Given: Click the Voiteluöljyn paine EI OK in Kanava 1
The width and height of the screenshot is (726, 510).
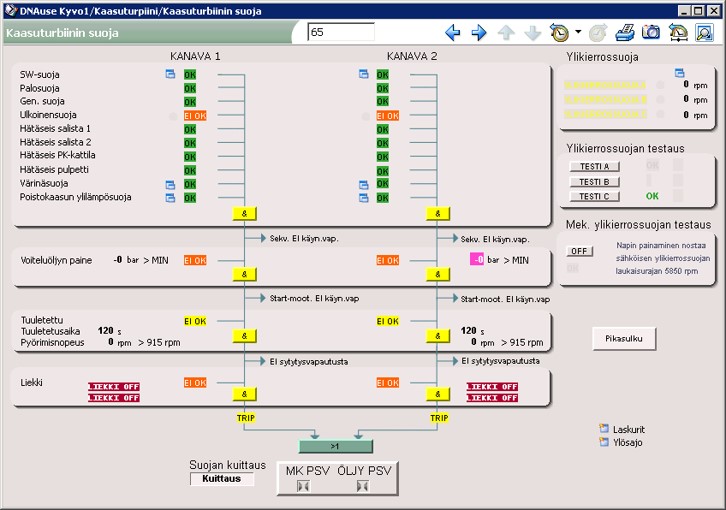Looking at the screenshot, I should pyautogui.click(x=195, y=260).
